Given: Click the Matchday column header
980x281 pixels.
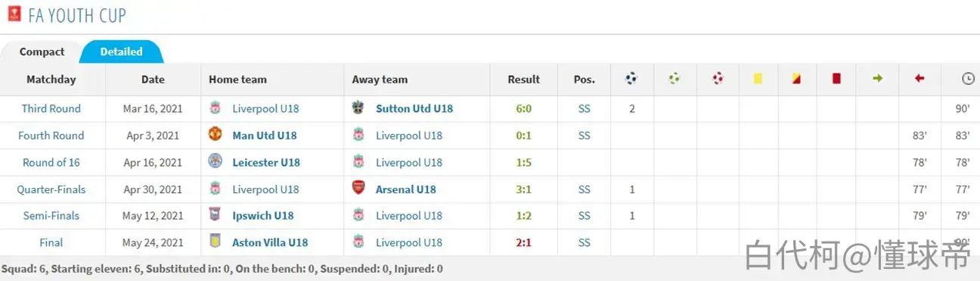Looking at the screenshot, I should click(x=51, y=79).
